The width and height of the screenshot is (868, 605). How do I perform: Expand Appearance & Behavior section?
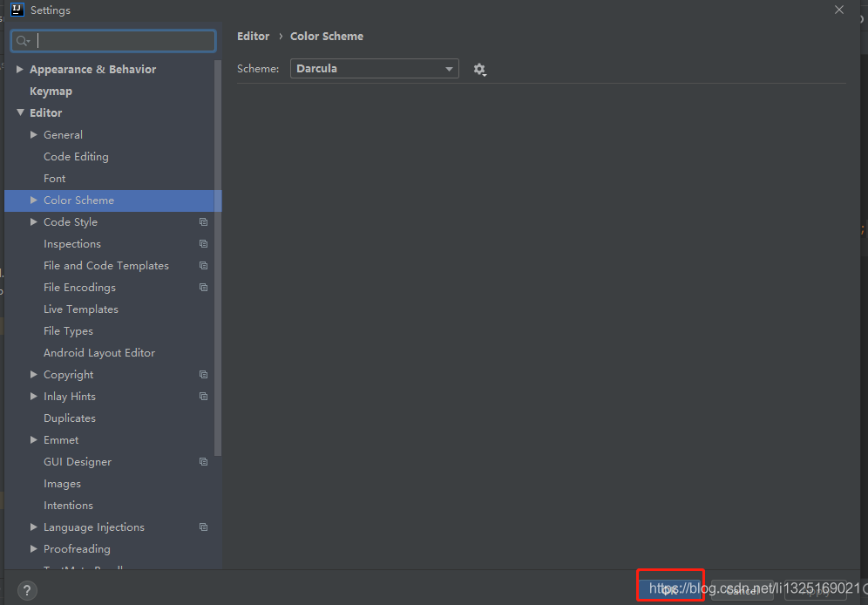[20, 69]
